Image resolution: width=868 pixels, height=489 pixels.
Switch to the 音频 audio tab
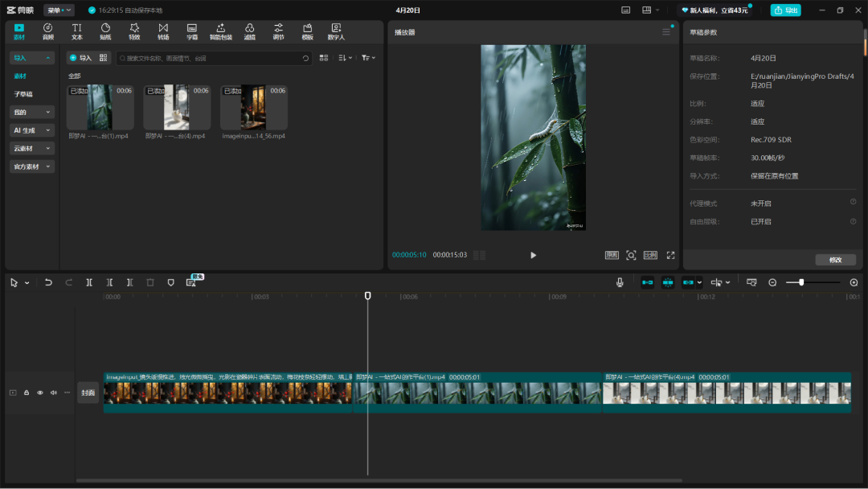[48, 31]
